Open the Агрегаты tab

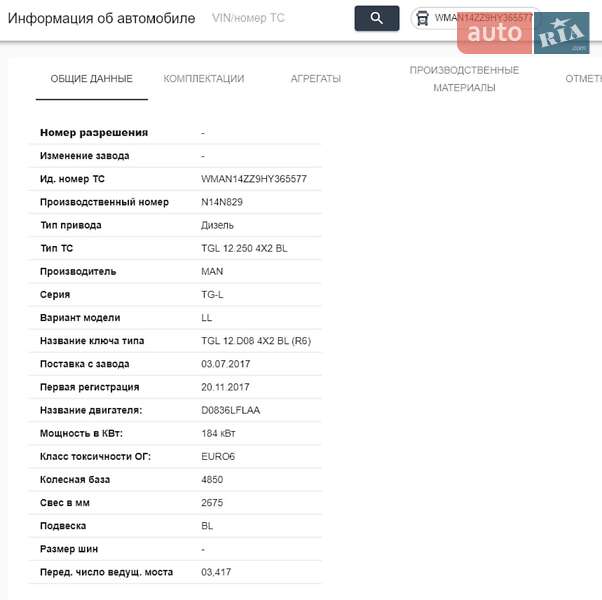pyautogui.click(x=315, y=79)
